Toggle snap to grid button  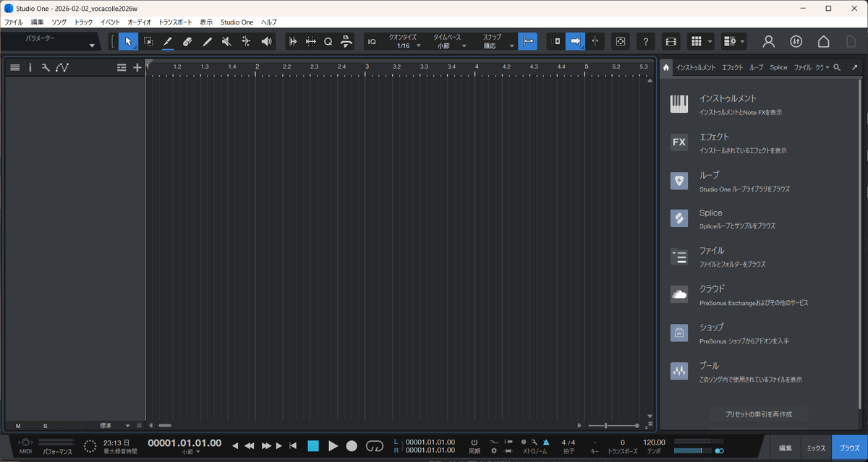click(527, 41)
